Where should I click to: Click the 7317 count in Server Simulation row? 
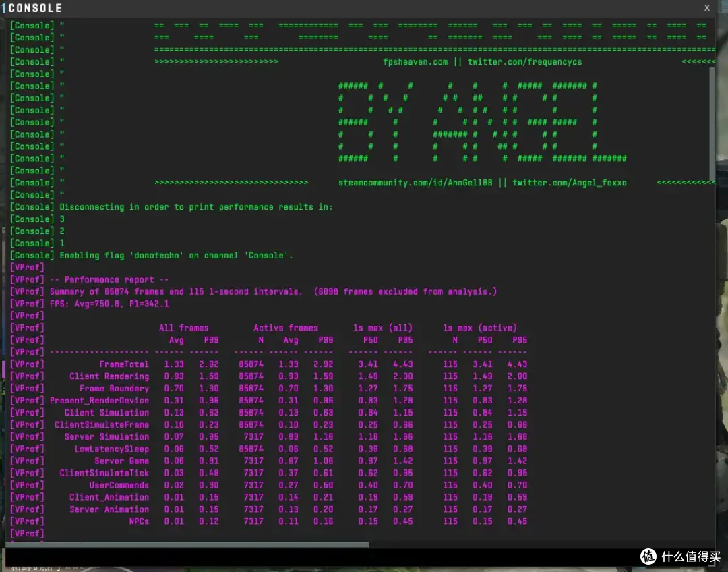pyautogui.click(x=253, y=436)
